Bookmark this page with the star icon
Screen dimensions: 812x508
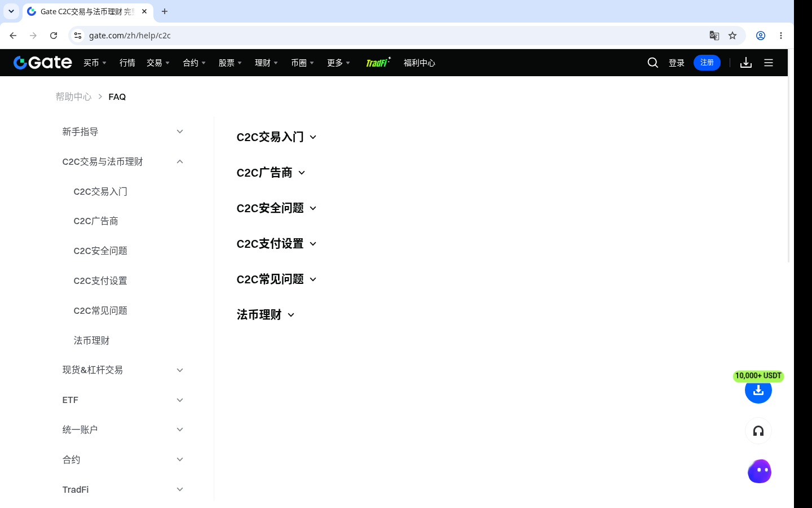(x=732, y=36)
